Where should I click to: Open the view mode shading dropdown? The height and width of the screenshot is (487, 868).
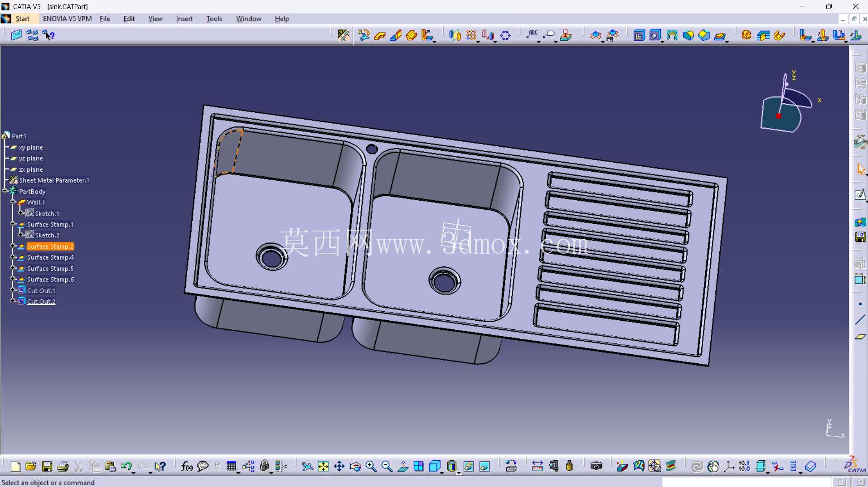pos(459,473)
